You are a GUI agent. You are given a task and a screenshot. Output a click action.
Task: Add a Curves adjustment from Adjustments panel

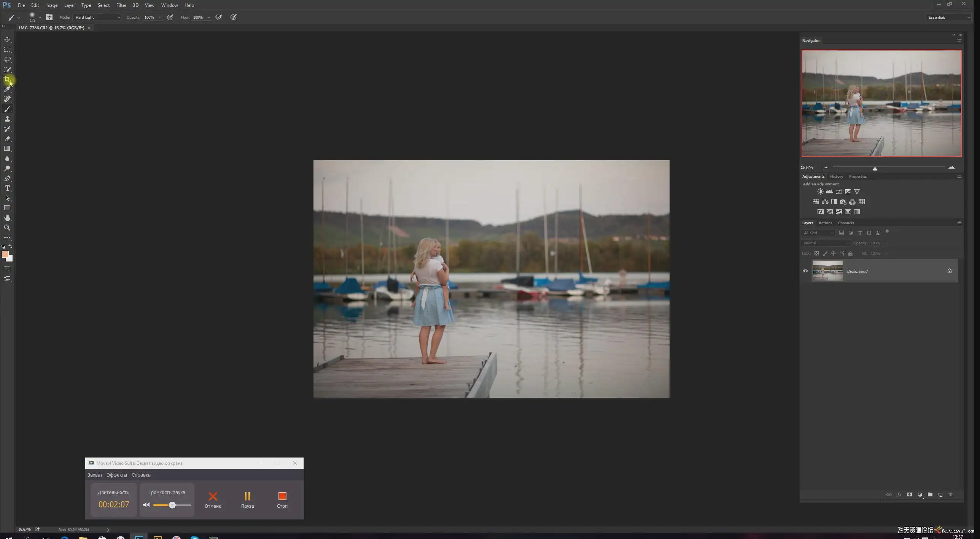pyautogui.click(x=838, y=191)
